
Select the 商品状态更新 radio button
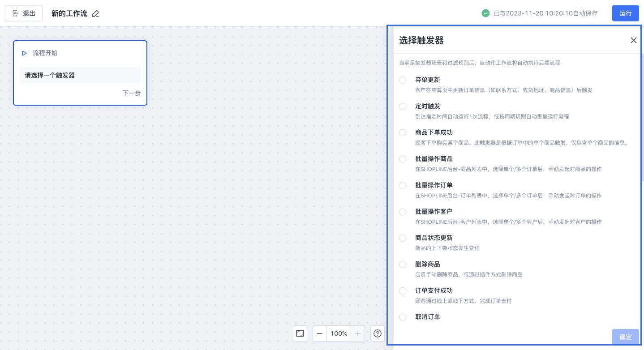click(403, 238)
